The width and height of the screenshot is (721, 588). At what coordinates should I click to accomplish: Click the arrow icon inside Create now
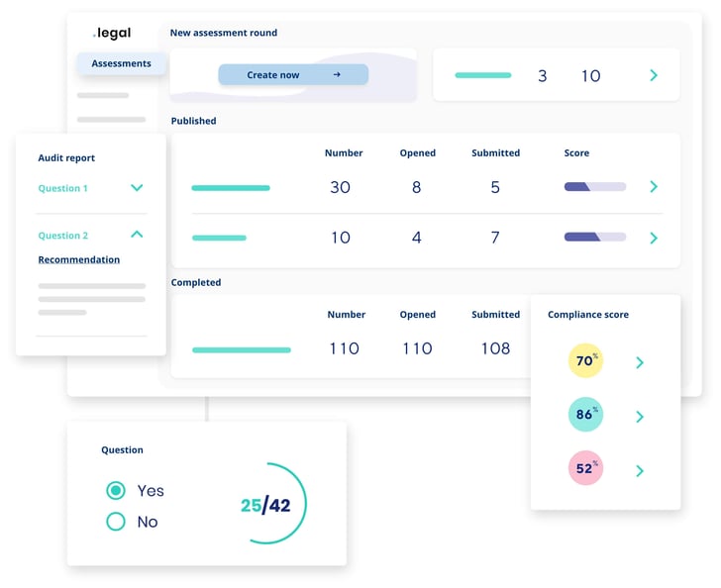point(337,74)
